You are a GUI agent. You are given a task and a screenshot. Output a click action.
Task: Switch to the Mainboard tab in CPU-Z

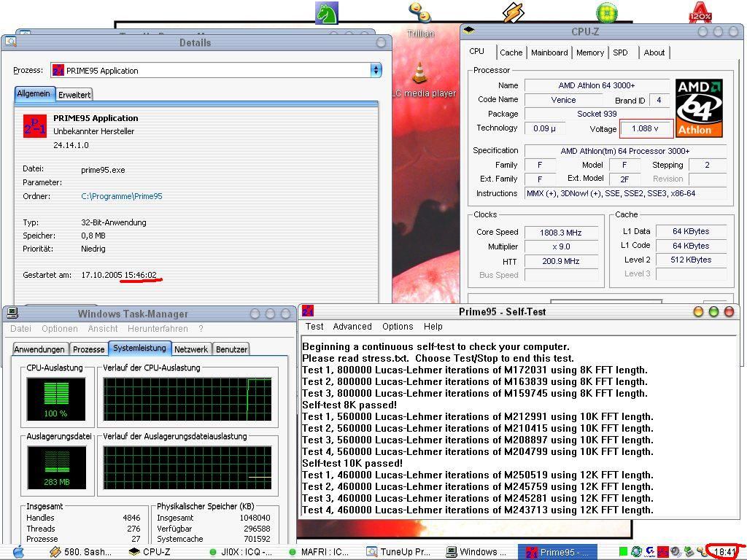tap(549, 52)
